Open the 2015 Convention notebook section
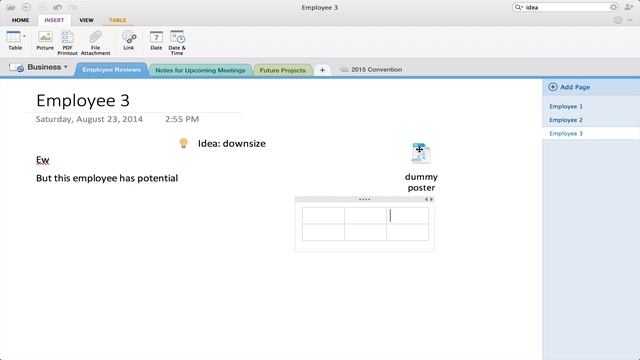The image size is (640, 360). tap(371, 70)
